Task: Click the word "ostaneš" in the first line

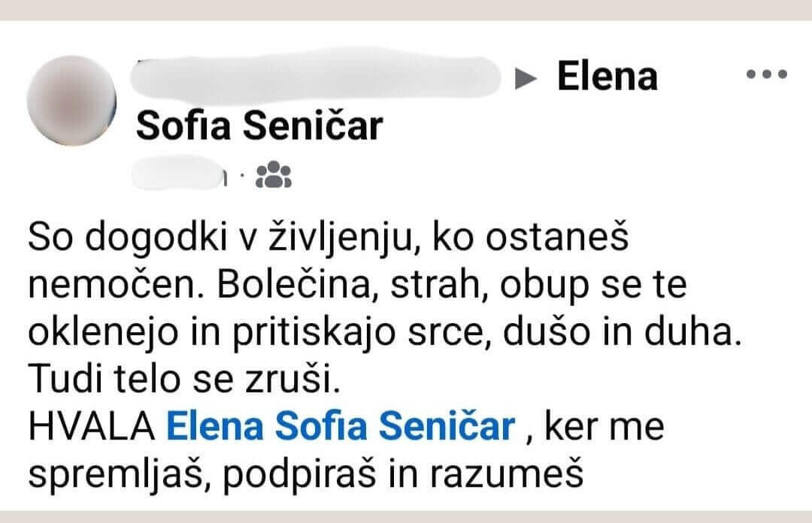Action: [566, 239]
